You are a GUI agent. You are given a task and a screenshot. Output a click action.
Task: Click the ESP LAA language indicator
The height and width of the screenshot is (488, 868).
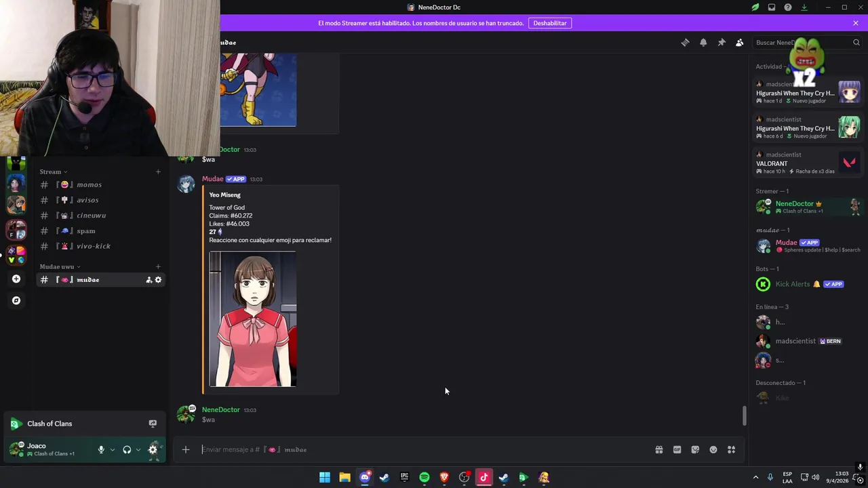pyautogui.click(x=787, y=477)
